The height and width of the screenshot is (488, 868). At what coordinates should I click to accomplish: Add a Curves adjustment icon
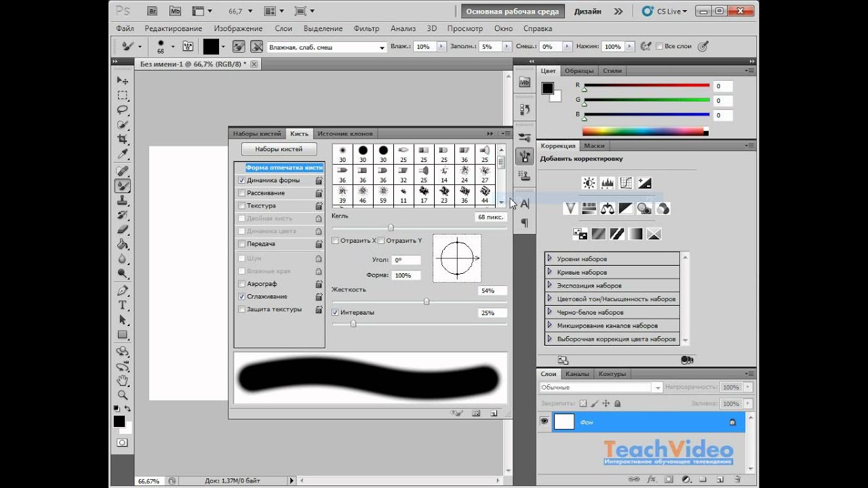625,183
